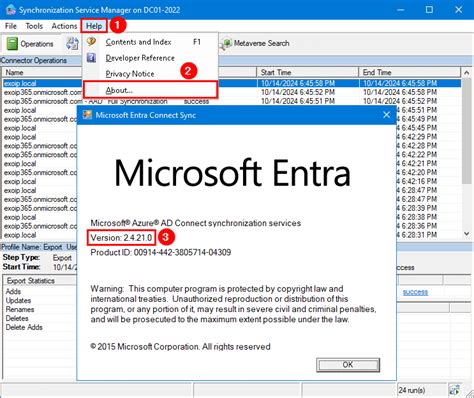Click the green Operations icon

click(x=12, y=44)
